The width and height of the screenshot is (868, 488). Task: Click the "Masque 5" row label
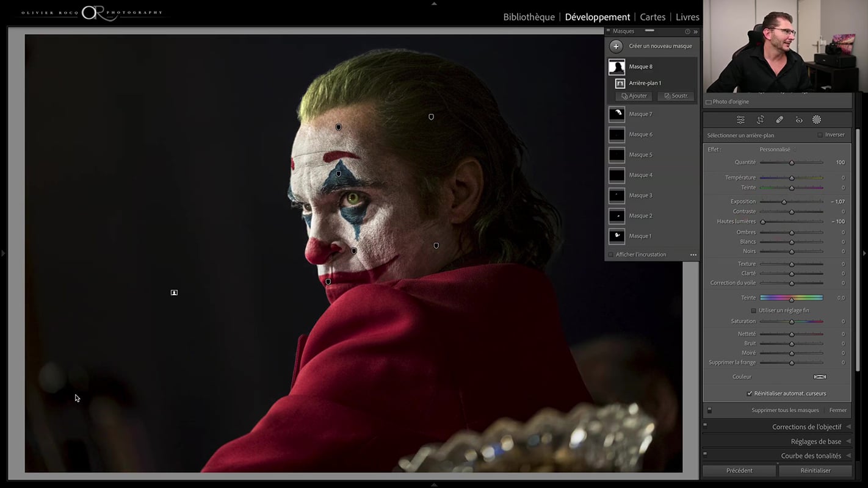640,155
